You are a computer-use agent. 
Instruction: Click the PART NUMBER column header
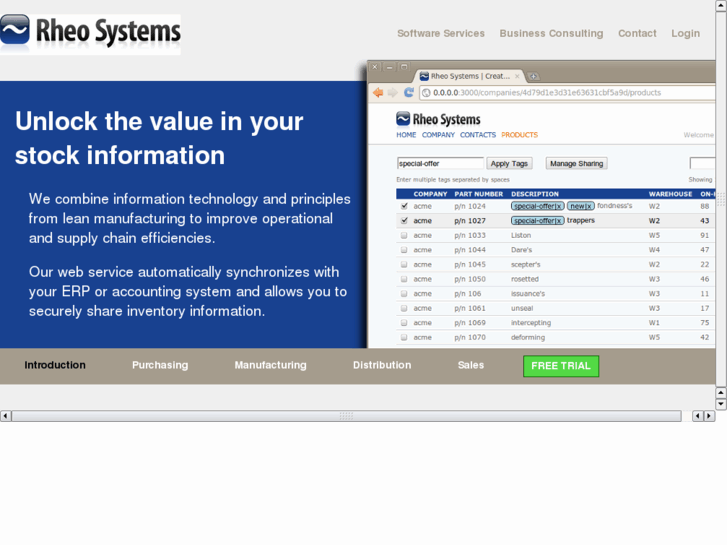tap(478, 194)
